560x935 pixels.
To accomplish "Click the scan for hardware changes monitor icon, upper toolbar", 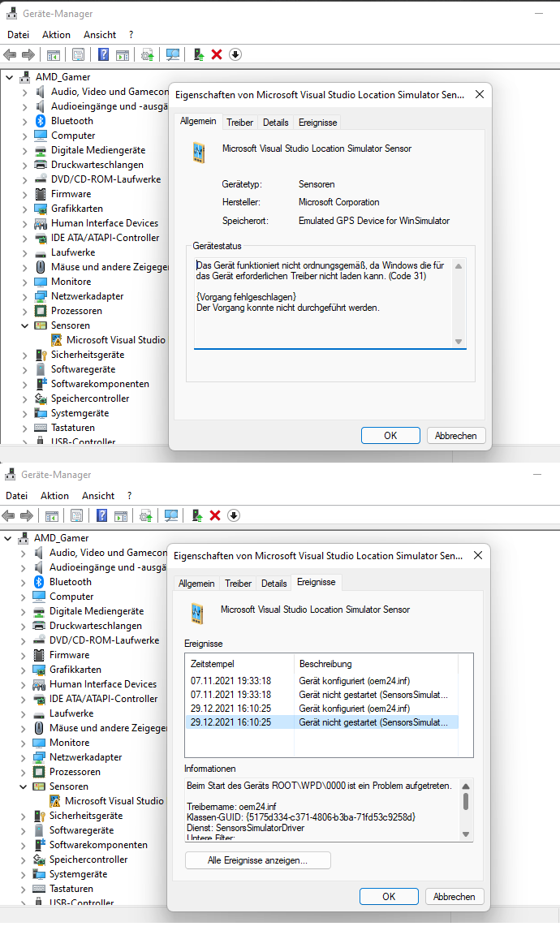I will tap(172, 55).
